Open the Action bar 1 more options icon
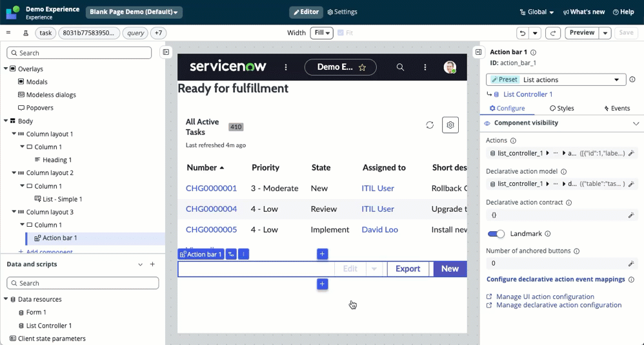 243,254
